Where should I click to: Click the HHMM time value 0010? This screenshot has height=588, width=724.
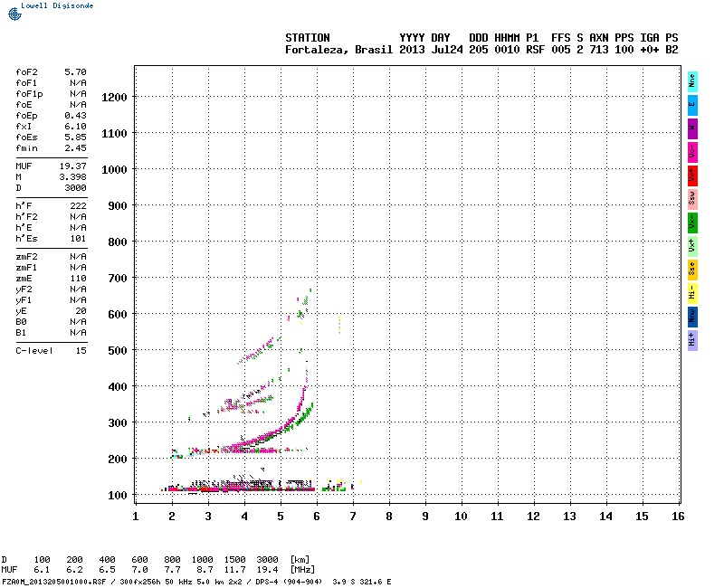tap(507, 50)
